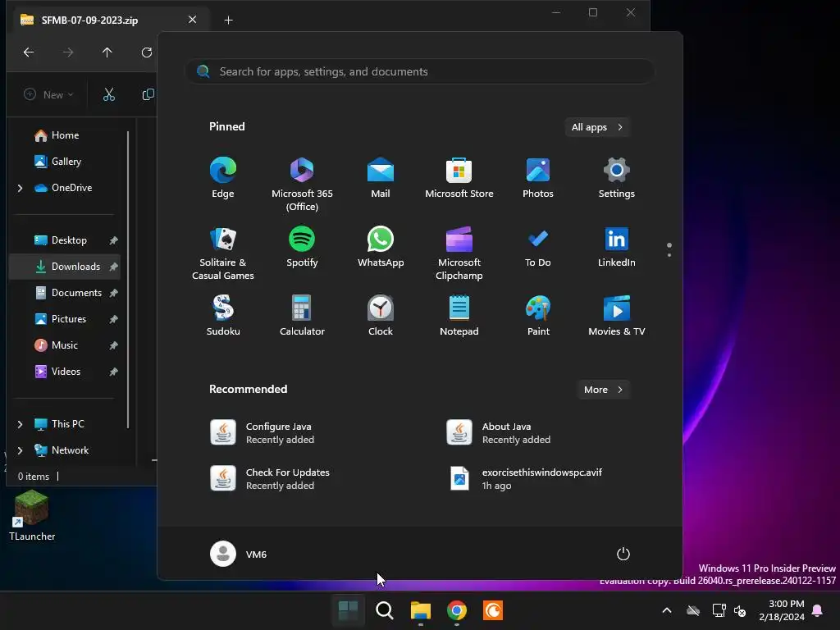This screenshot has height=630, width=840.
Task: Click More in Recommended section
Action: [x=604, y=390]
